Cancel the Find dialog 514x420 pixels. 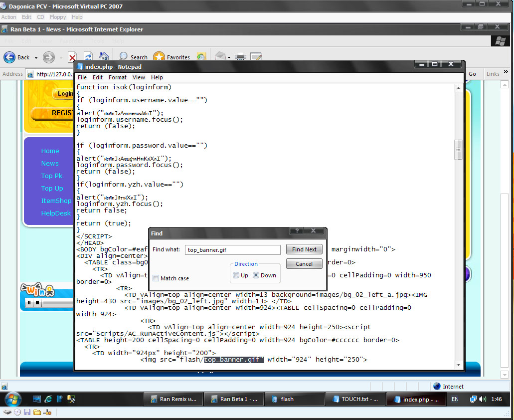coord(304,264)
